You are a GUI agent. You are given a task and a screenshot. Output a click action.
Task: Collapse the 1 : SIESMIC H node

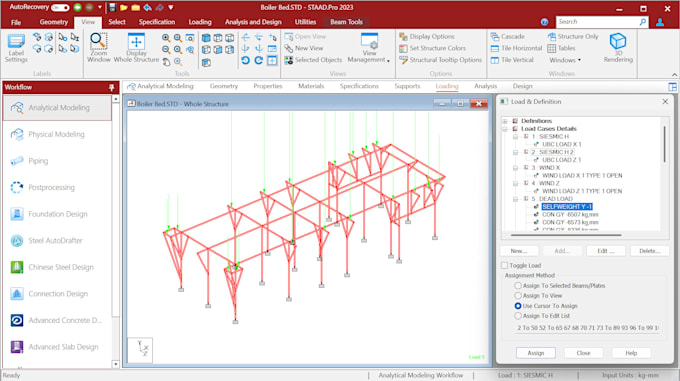pyautogui.click(x=516, y=137)
